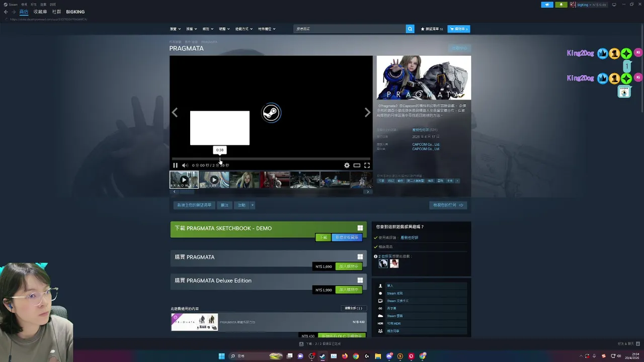Click the 第三人稱射擊 tag
The image size is (644, 362).
[415, 180]
